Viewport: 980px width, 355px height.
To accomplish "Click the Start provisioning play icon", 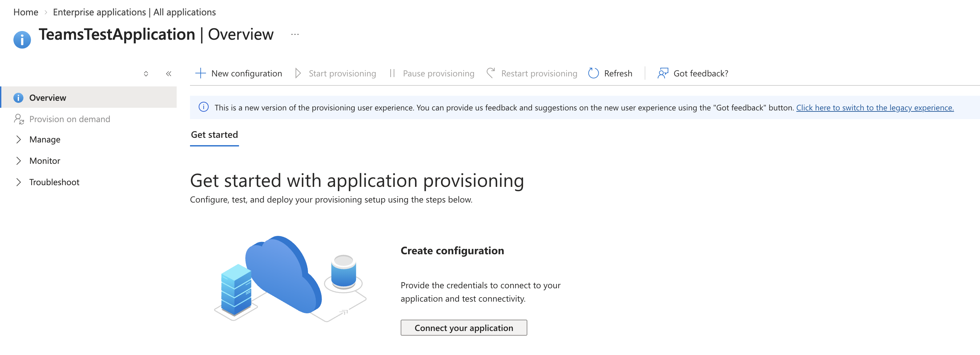I will [298, 73].
